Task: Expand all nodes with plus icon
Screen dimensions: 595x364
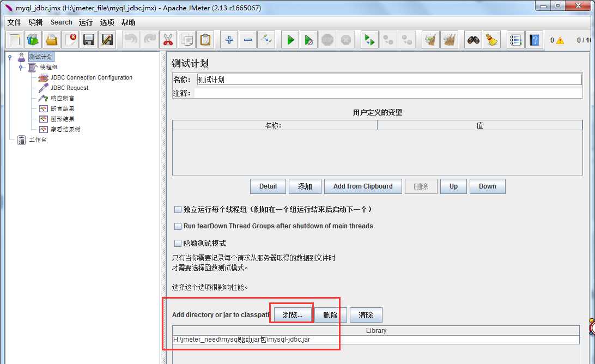Action: pos(229,39)
